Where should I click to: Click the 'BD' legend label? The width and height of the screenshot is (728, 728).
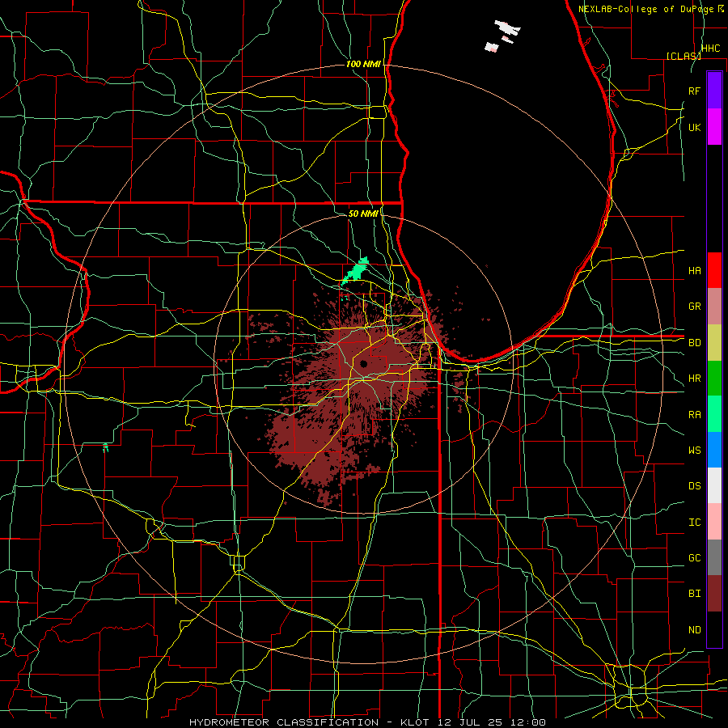(x=694, y=343)
